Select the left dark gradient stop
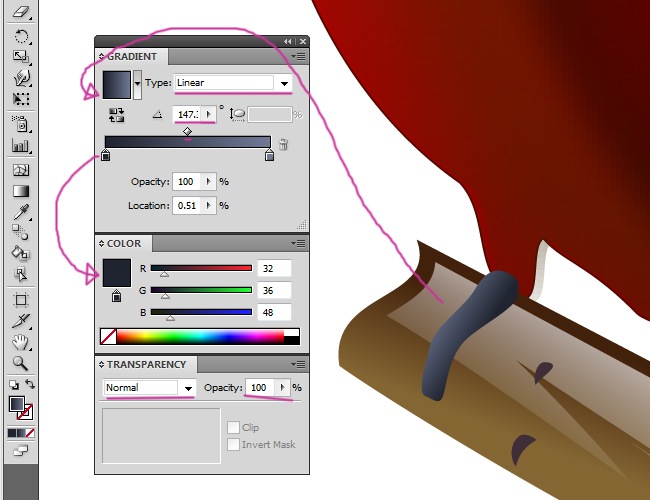 (x=106, y=155)
